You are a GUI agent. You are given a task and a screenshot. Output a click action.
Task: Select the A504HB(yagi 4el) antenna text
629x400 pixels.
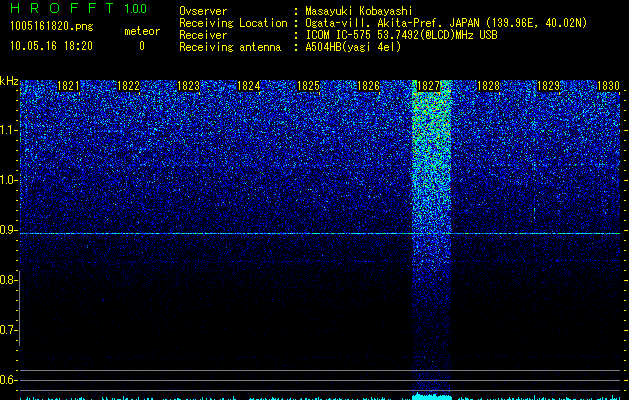click(x=353, y=47)
